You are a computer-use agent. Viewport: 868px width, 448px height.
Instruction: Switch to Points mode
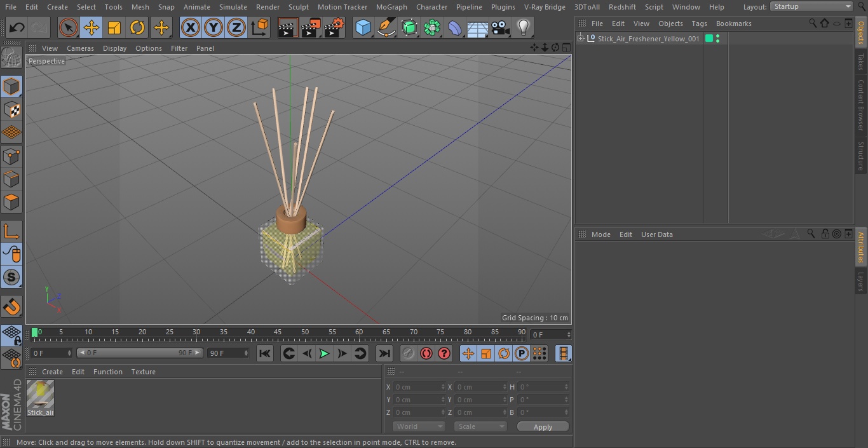click(11, 156)
